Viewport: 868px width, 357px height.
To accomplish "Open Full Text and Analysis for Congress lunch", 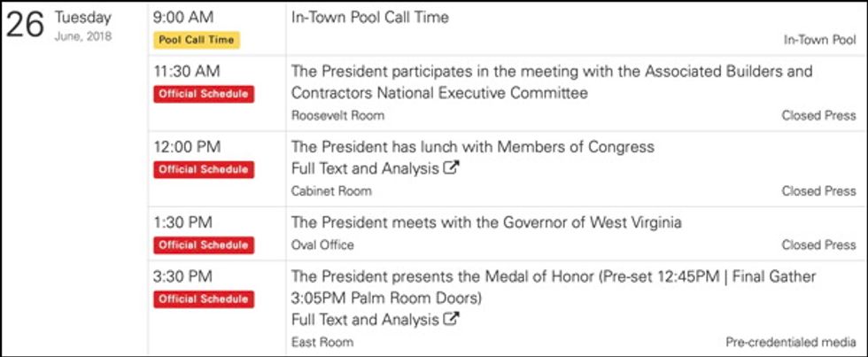I will 365,169.
